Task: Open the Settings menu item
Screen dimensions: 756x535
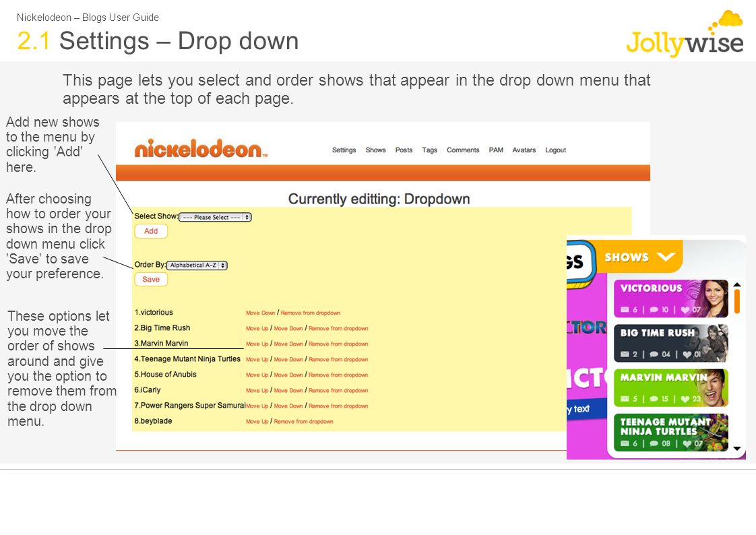Action: [344, 150]
